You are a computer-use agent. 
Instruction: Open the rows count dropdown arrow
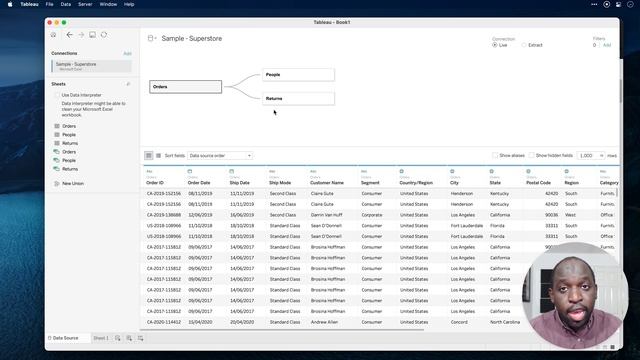(601, 156)
